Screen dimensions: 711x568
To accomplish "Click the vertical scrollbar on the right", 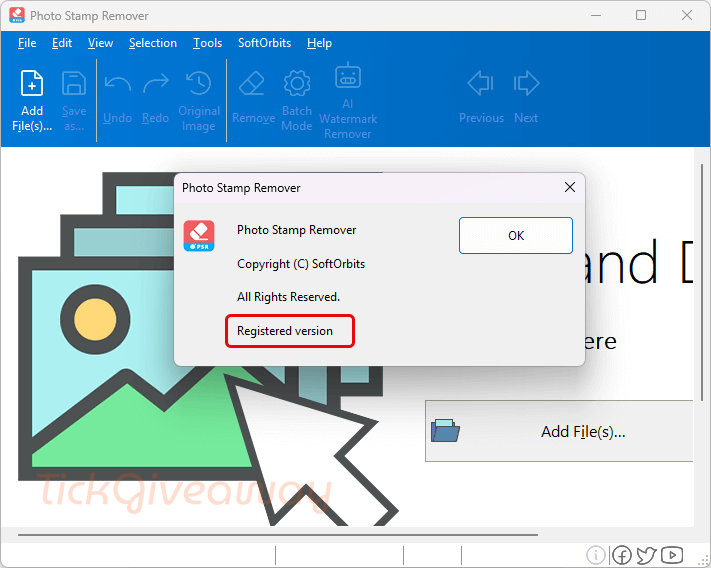I will pyautogui.click(x=702, y=282).
